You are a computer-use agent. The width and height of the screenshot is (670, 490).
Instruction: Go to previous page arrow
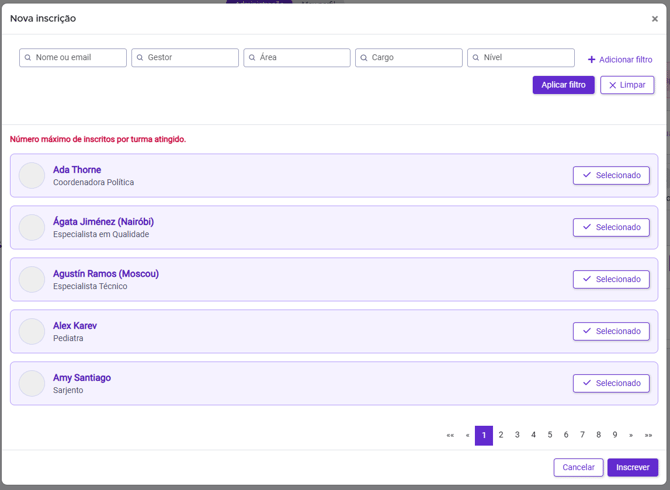tap(467, 435)
